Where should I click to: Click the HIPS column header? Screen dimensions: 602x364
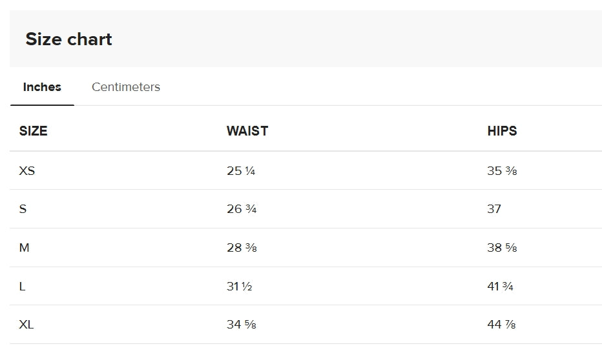coord(502,131)
